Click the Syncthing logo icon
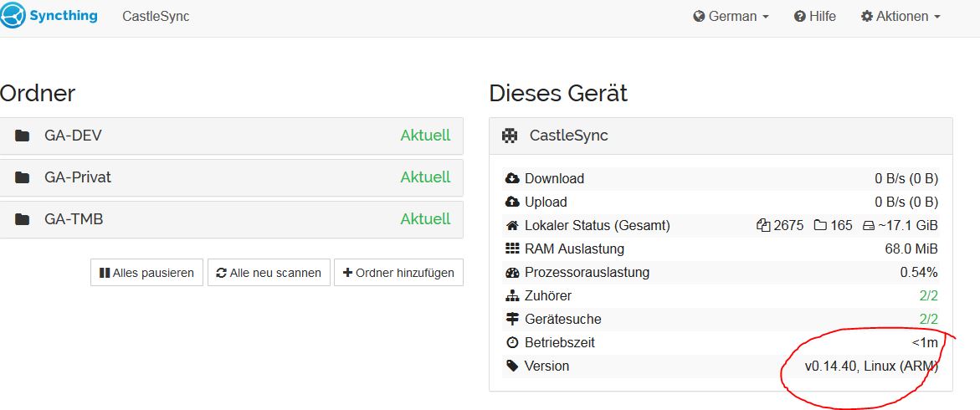Viewport: 980px width, 410px height. point(12,16)
